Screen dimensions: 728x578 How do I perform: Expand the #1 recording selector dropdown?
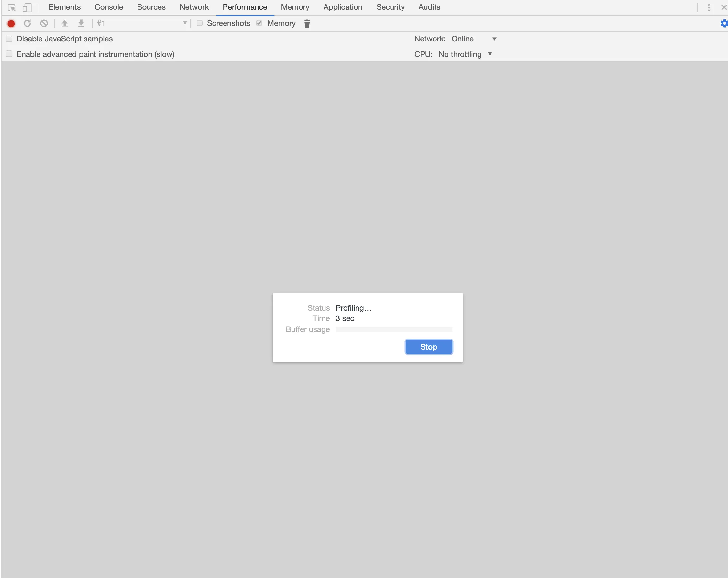tap(142, 23)
